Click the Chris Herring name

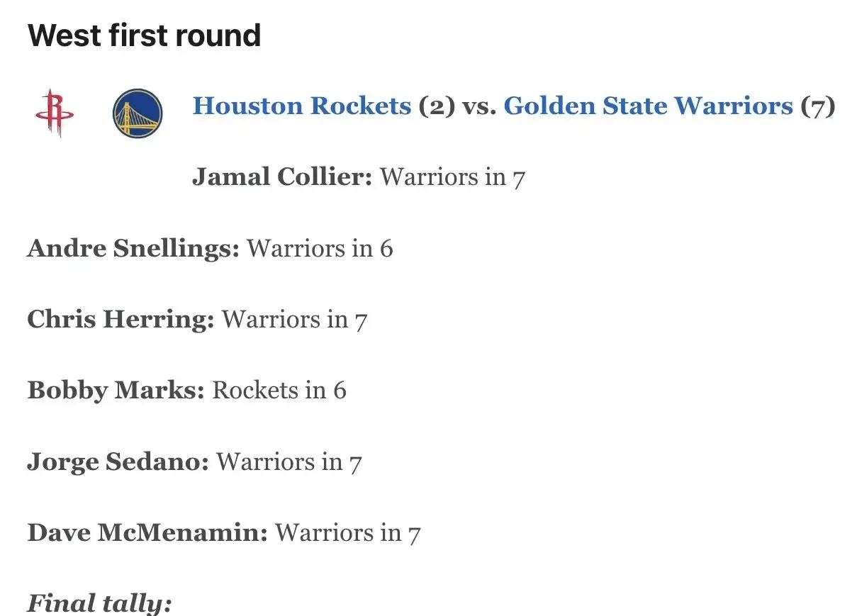[121, 320]
